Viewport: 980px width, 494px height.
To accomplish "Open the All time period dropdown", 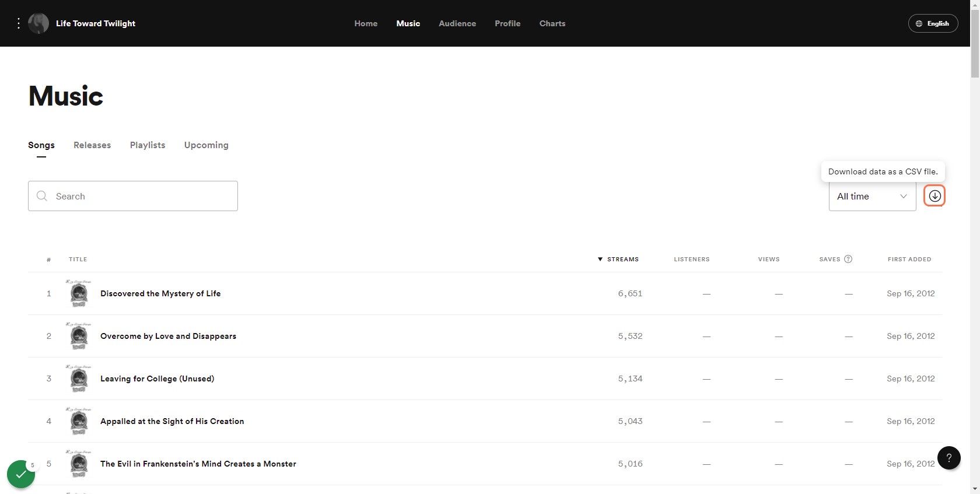I will click(x=872, y=196).
